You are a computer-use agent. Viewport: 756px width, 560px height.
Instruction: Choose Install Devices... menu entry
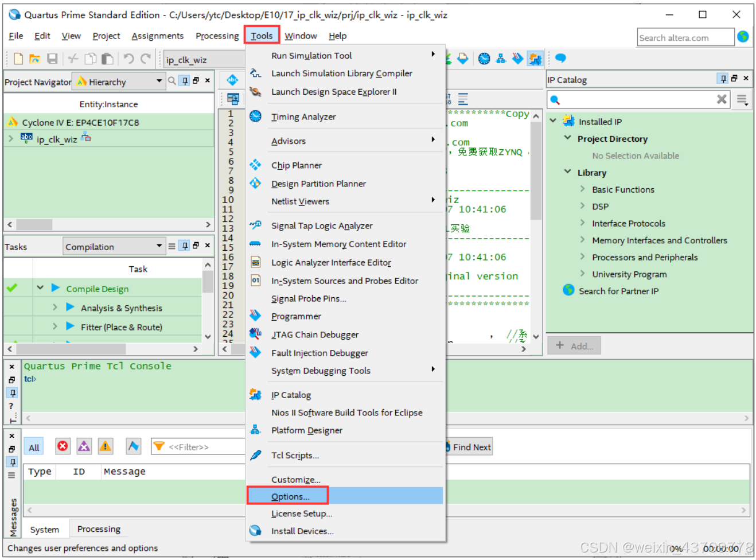[346, 531]
